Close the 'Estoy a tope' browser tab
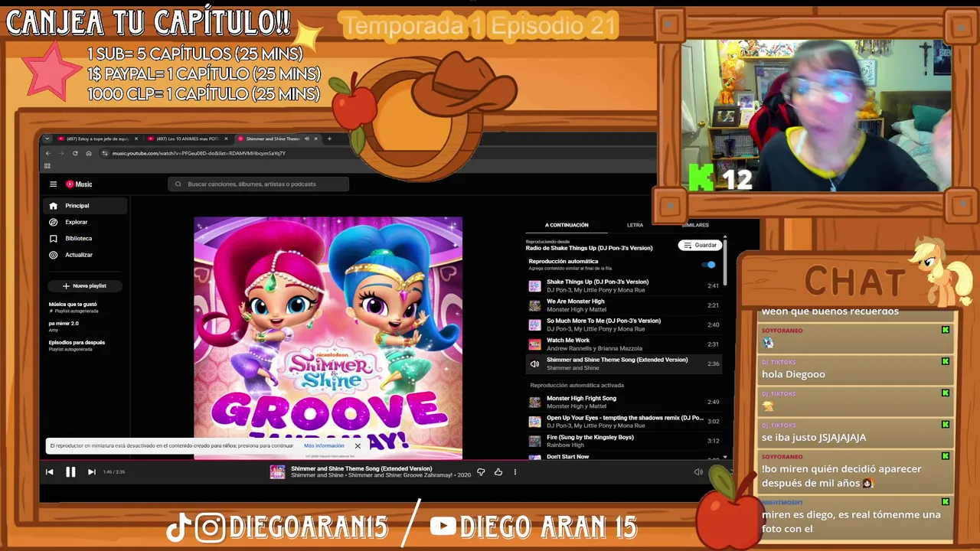The width and height of the screenshot is (980, 551). click(136, 139)
